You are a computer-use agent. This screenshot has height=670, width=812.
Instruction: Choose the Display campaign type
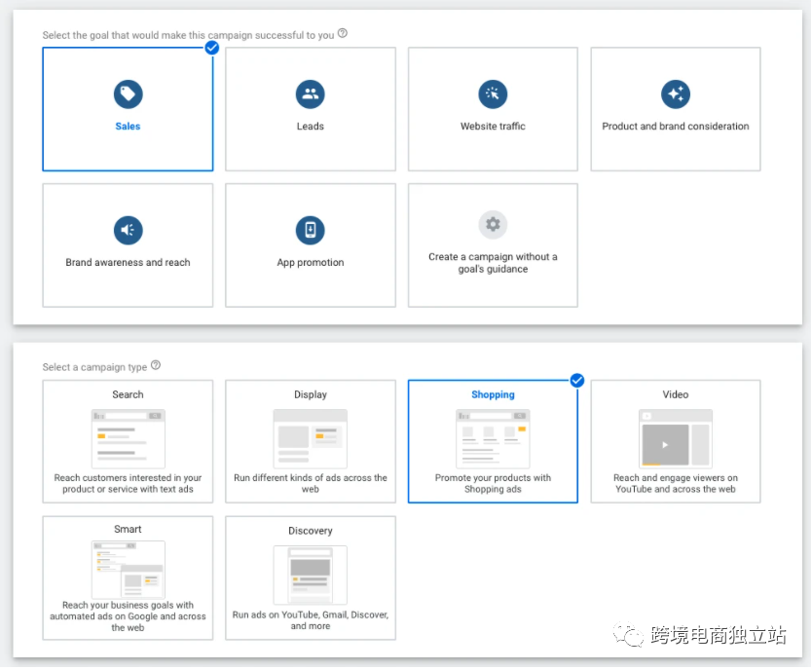point(311,441)
